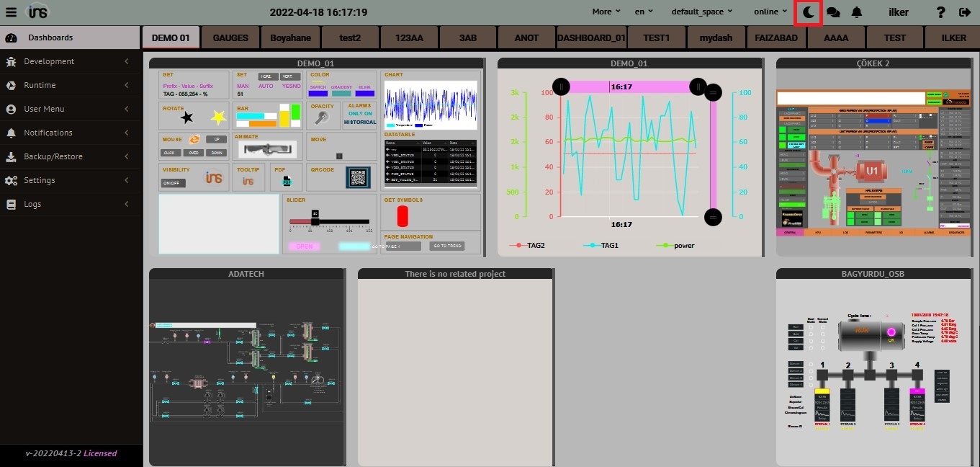
Task: Open help with the question mark icon
Action: pos(940,12)
